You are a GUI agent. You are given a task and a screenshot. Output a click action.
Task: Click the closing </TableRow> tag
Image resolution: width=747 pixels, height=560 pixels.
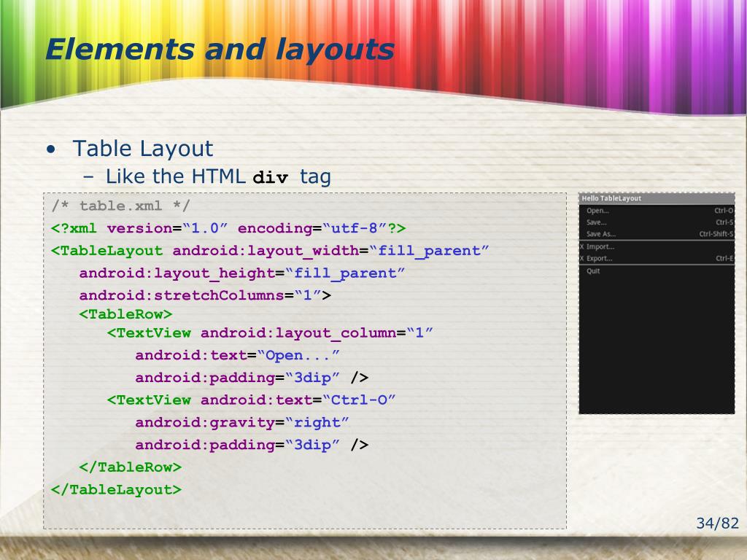(130, 467)
